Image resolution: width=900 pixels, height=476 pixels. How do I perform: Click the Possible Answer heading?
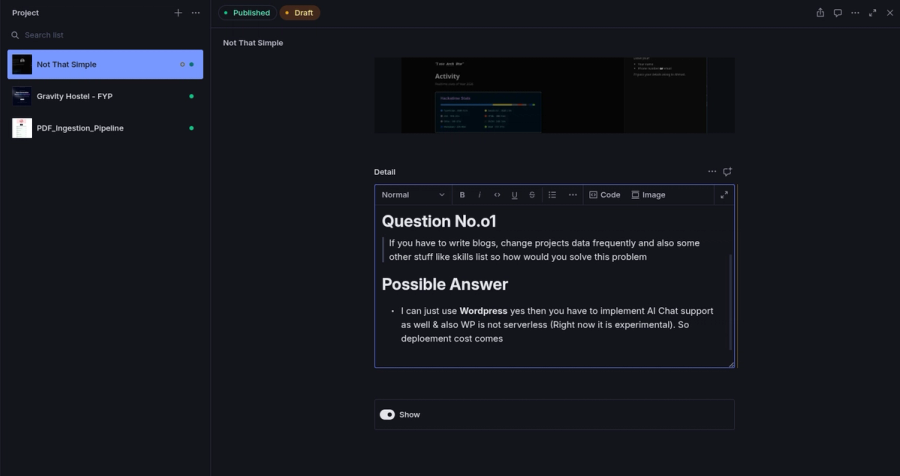point(445,284)
